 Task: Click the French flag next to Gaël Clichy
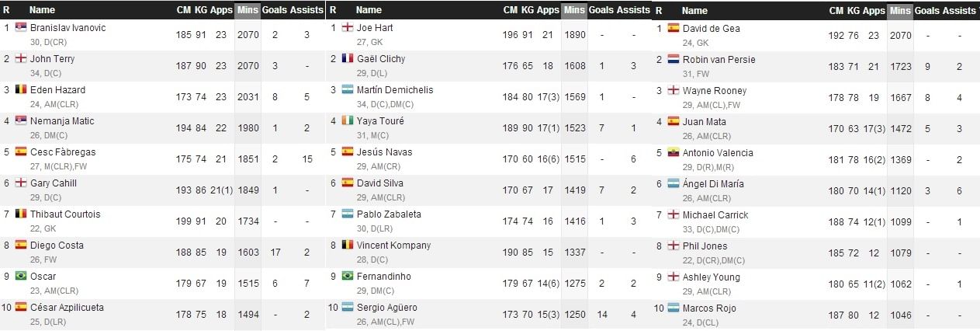(x=347, y=58)
